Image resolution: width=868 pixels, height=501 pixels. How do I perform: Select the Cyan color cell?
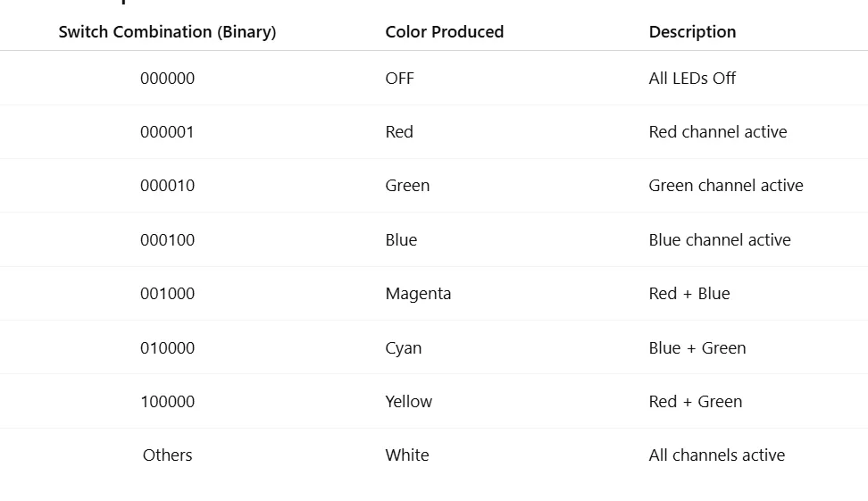tap(404, 347)
